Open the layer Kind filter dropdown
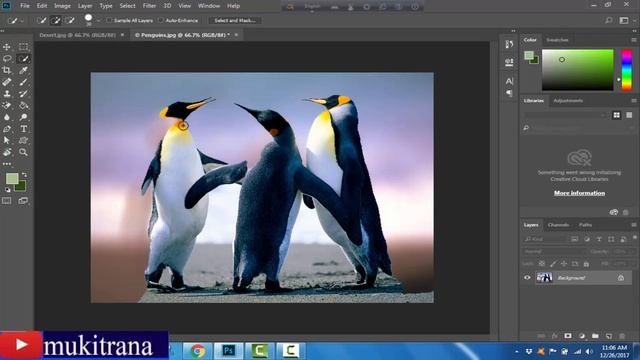640x360 pixels. 545,239
